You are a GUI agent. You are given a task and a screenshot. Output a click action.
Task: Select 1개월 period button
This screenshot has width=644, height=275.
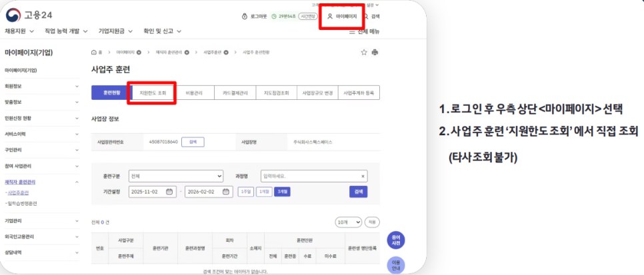point(264,192)
